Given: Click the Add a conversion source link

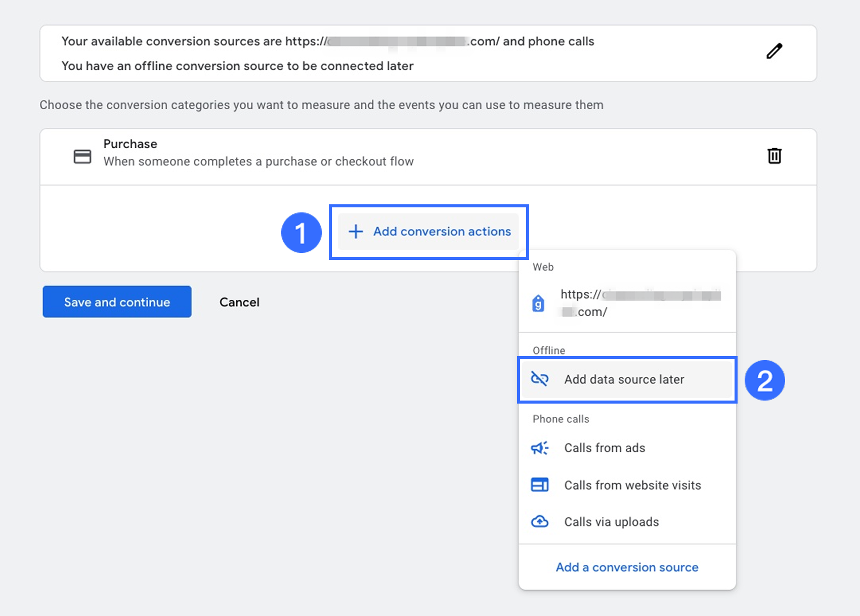Looking at the screenshot, I should [627, 567].
